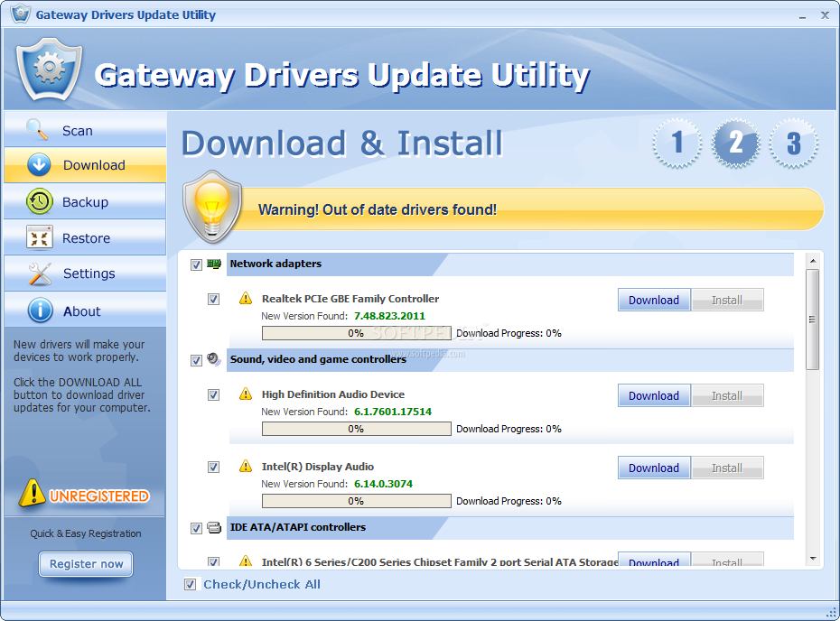Screen dimensions: 840x621
Task: Click the IDE ATA/ATAPI controllers icon
Action: (214, 528)
